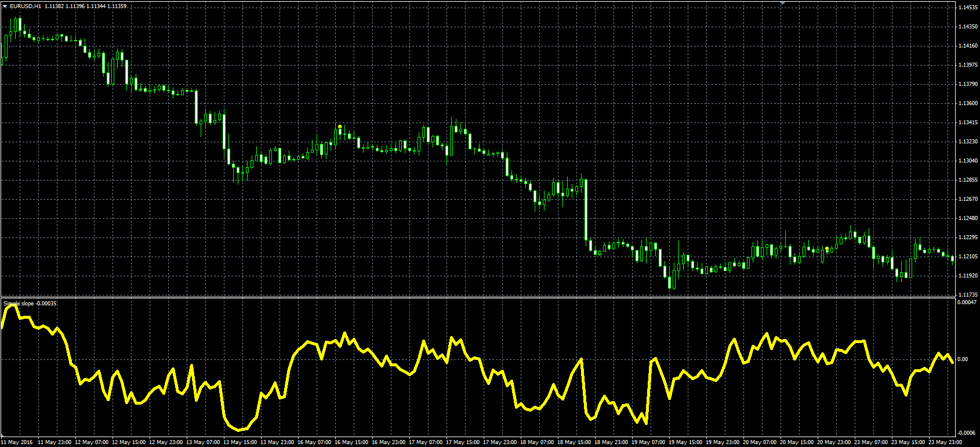Click time axis label 11 May 23:00
Image resolution: width=980 pixels, height=447 pixels.
tap(55, 442)
